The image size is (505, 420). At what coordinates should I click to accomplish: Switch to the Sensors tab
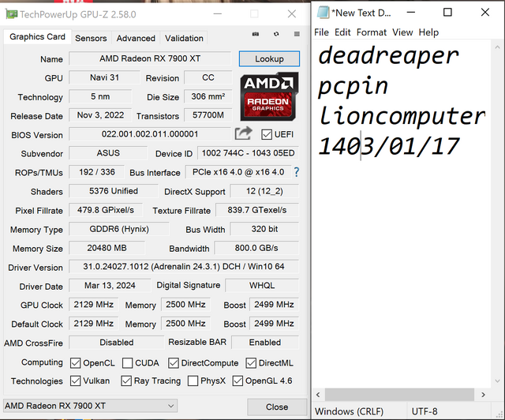tap(91, 38)
